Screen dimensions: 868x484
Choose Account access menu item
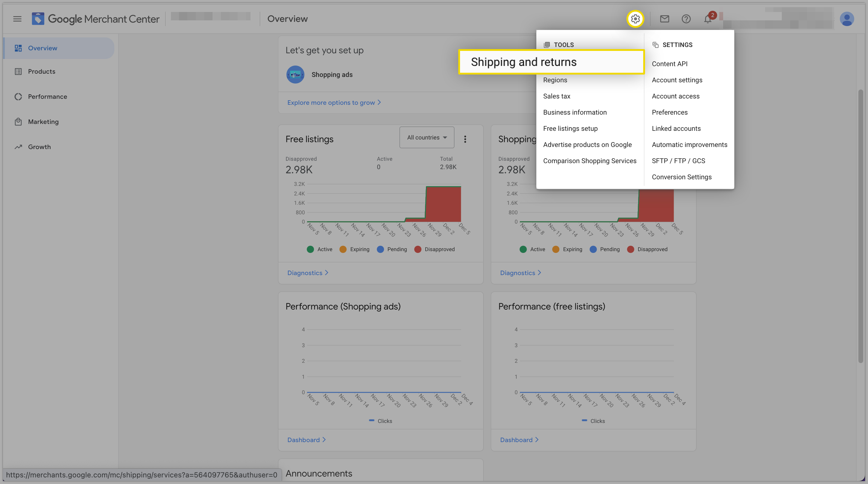coord(675,96)
